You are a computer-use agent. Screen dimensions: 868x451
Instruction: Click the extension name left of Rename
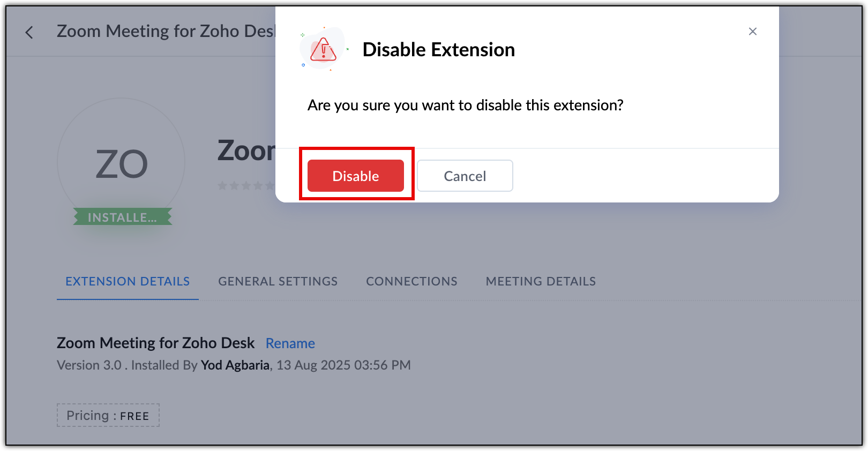[155, 343]
